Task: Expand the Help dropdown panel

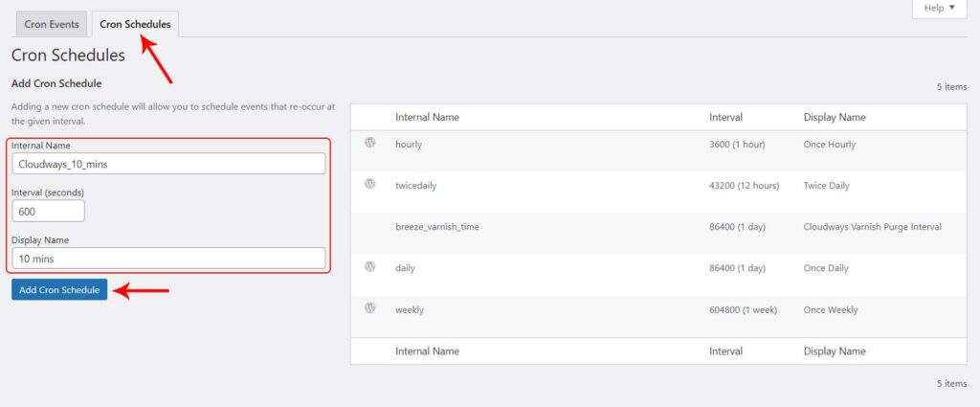Action: [939, 9]
